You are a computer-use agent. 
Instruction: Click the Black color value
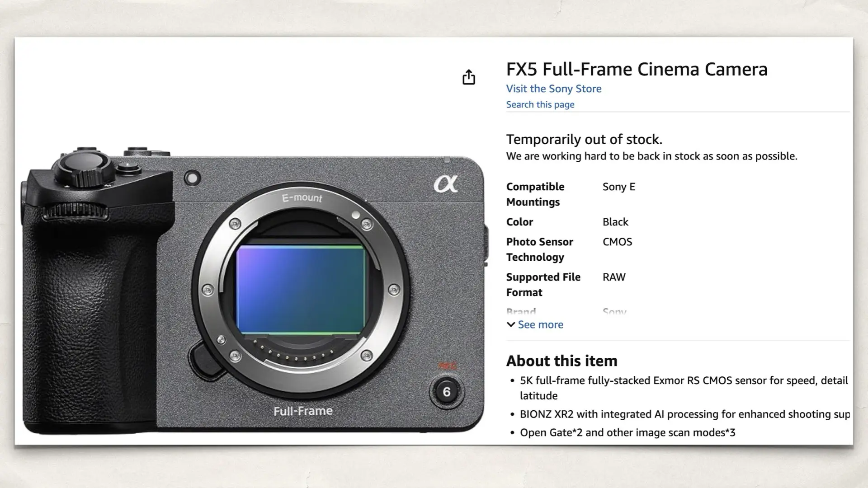615,222
